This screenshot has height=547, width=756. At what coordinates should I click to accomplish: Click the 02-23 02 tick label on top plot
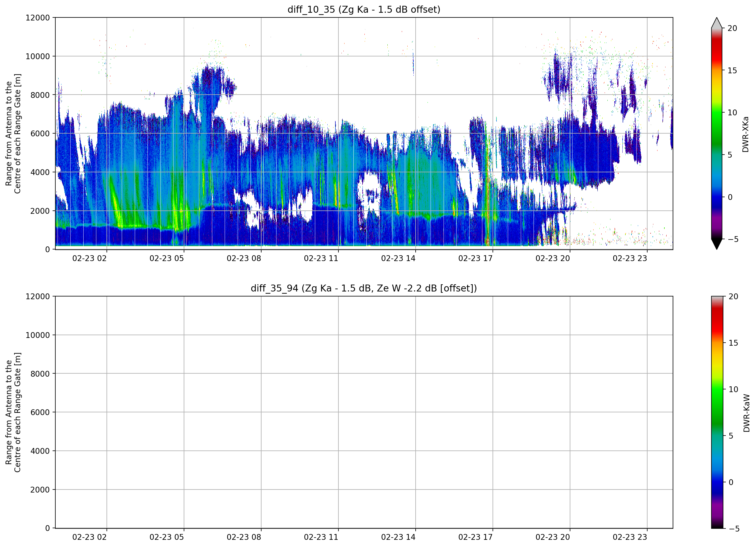click(89, 258)
